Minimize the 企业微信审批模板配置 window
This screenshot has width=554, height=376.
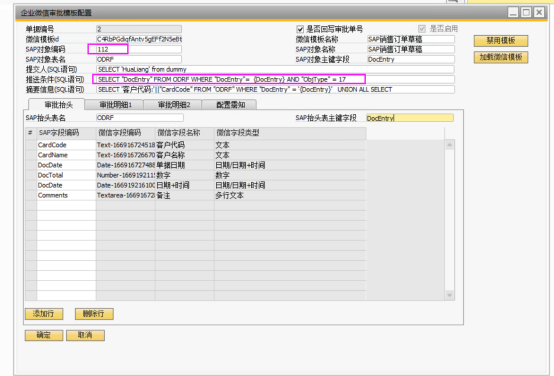[x=513, y=13]
